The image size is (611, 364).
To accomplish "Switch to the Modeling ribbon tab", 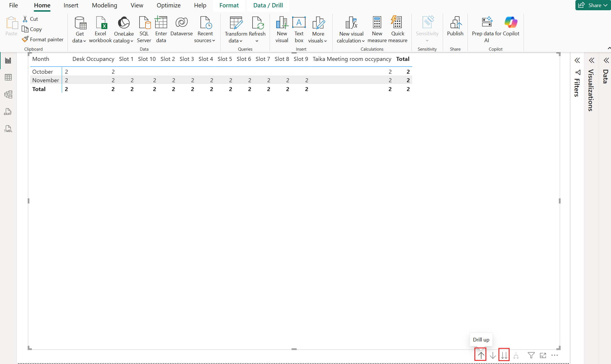I will click(x=104, y=5).
